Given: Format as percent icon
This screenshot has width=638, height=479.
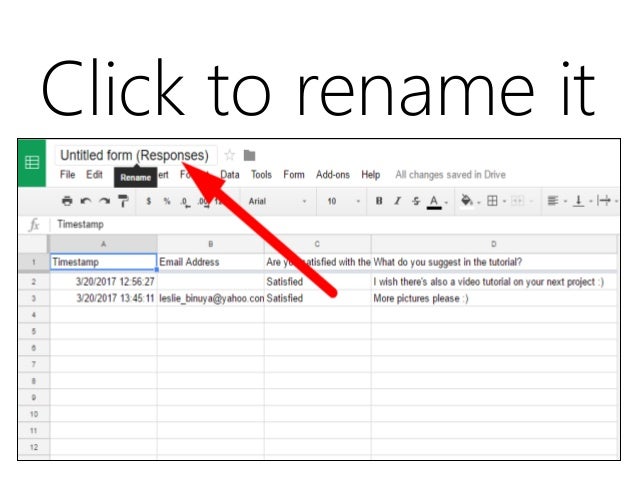Looking at the screenshot, I should click(x=167, y=201).
